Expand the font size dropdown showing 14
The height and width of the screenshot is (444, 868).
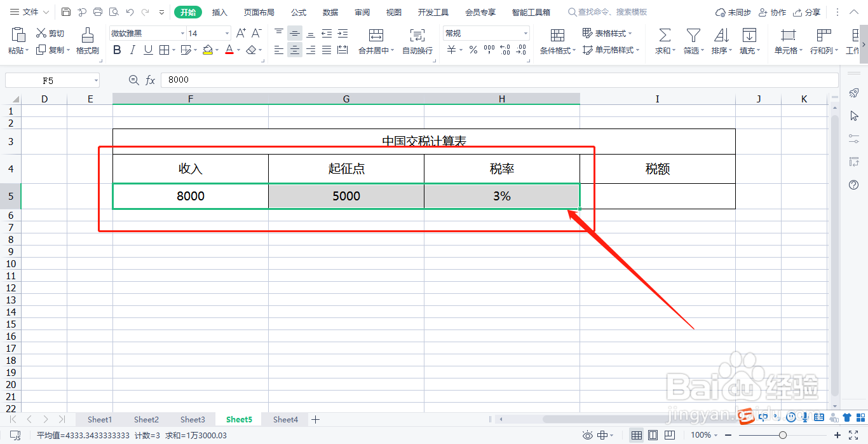point(226,33)
